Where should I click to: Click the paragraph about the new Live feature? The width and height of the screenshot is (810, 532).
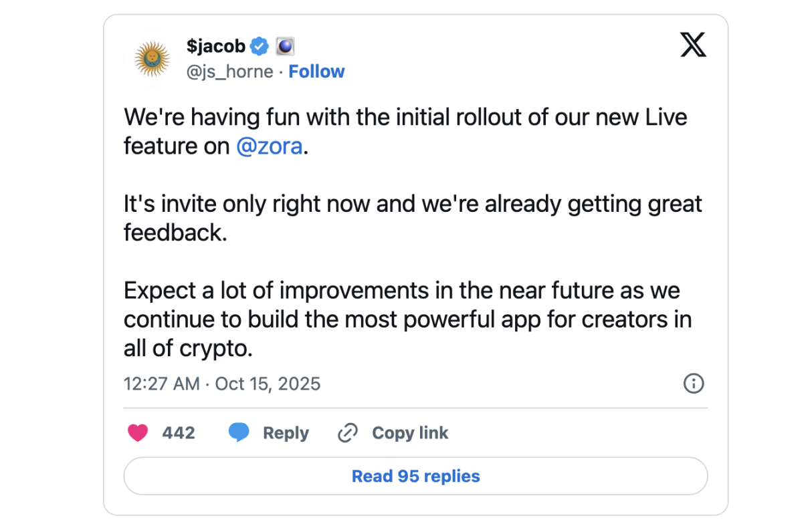tap(405, 132)
